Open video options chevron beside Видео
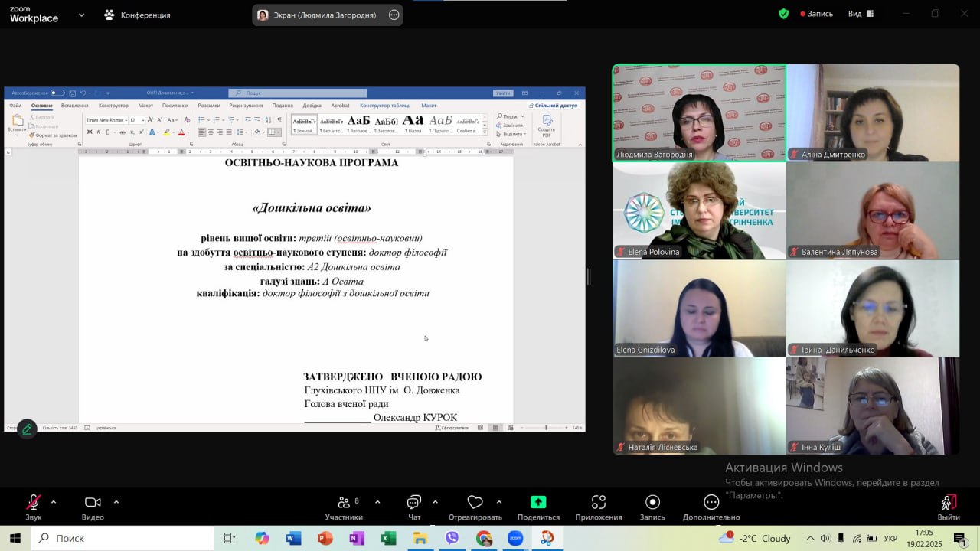Image resolution: width=980 pixels, height=551 pixels. pos(116,502)
